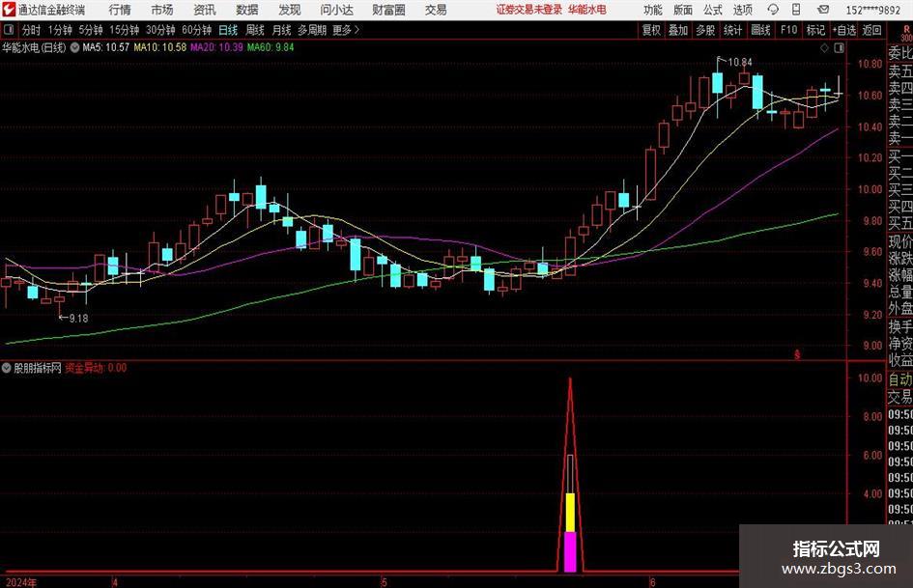The image size is (913, 588).
Task: Open the 公式 menu
Action: [x=713, y=10]
